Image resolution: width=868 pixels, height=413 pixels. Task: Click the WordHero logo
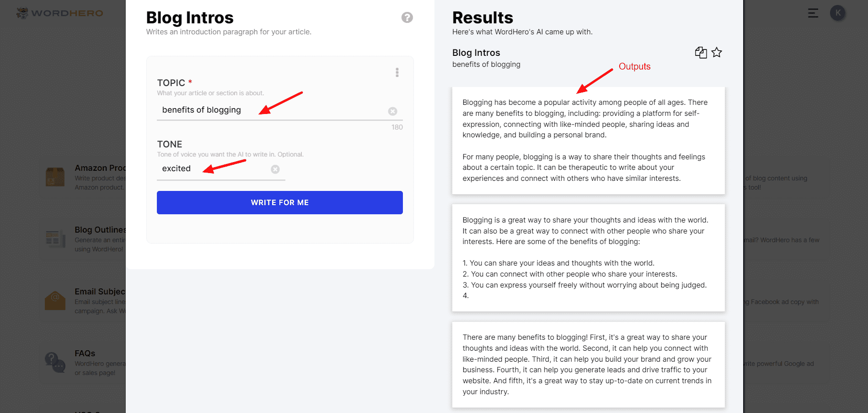point(60,13)
